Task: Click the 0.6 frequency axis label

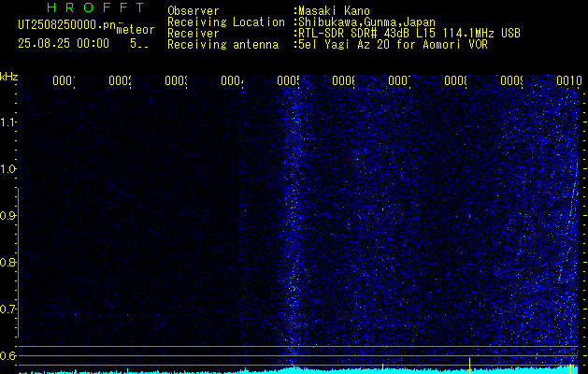Action: (7, 355)
